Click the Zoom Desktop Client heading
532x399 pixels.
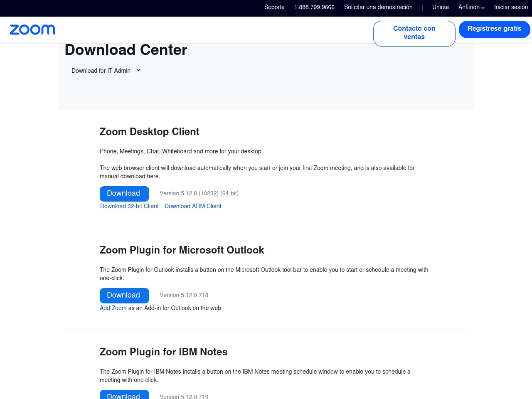pos(149,132)
